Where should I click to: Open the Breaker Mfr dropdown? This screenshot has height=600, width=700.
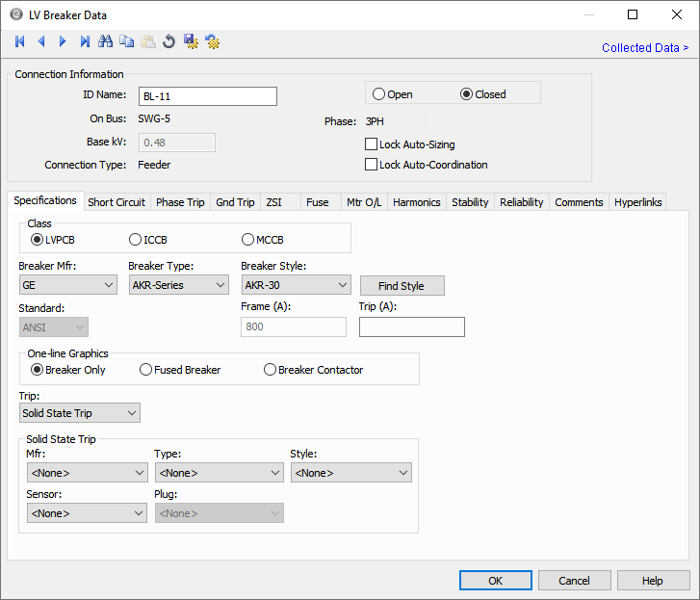(x=67, y=285)
